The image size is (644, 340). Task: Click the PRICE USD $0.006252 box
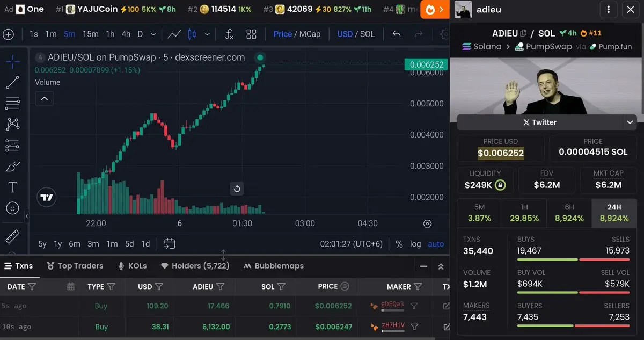point(501,148)
